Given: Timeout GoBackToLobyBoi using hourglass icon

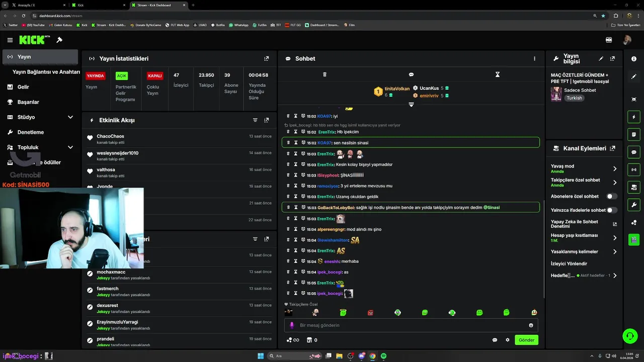Looking at the screenshot, I should tap(296, 207).
